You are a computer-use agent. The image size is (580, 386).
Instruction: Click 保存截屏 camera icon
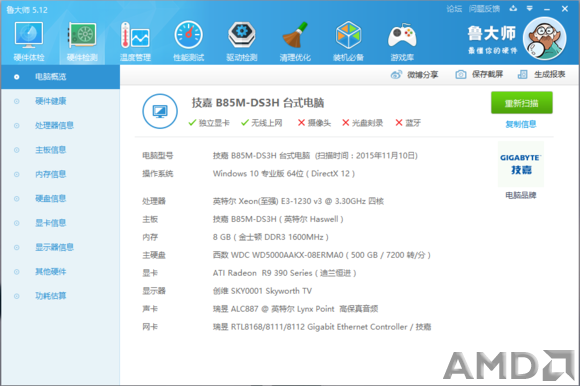(461, 74)
